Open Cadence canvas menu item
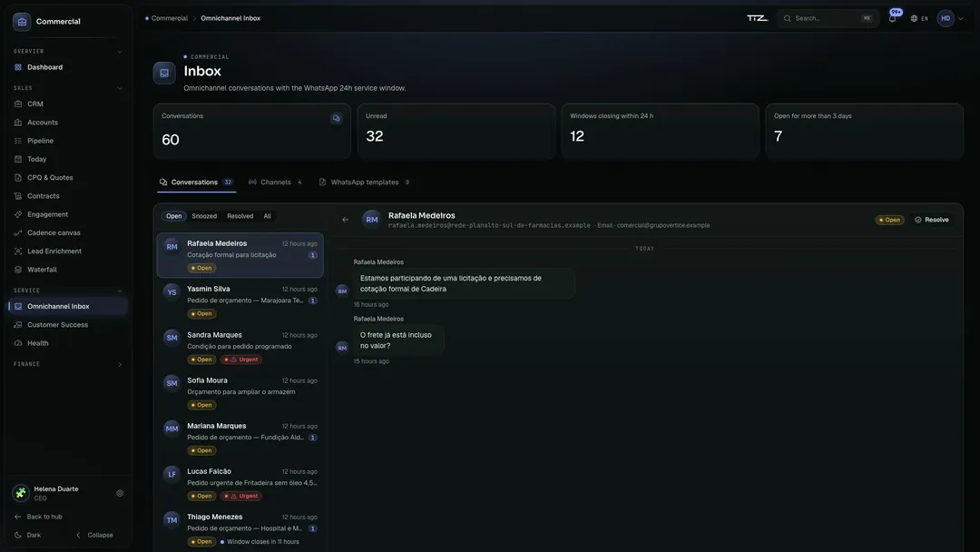This screenshot has width=980, height=552. (x=68, y=232)
